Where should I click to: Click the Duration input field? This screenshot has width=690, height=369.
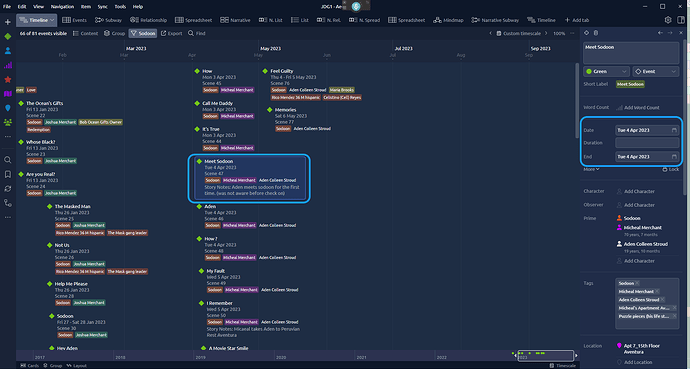tap(647, 143)
